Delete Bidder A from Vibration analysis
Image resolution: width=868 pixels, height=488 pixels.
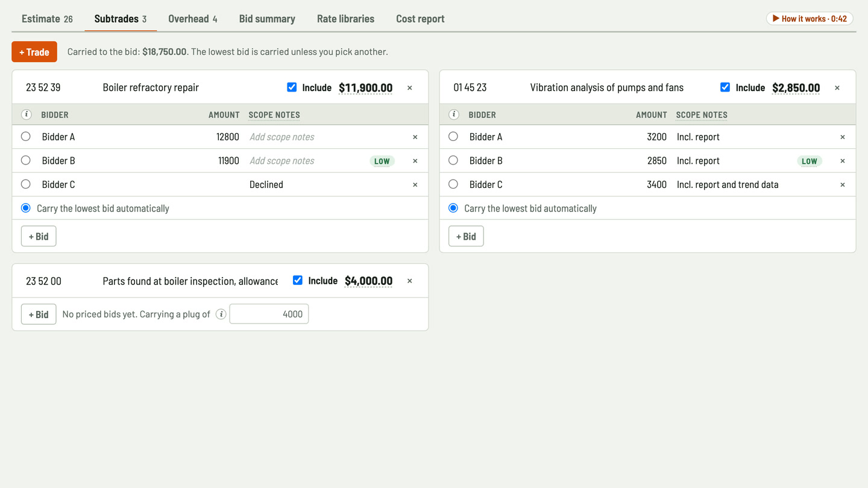[843, 137]
